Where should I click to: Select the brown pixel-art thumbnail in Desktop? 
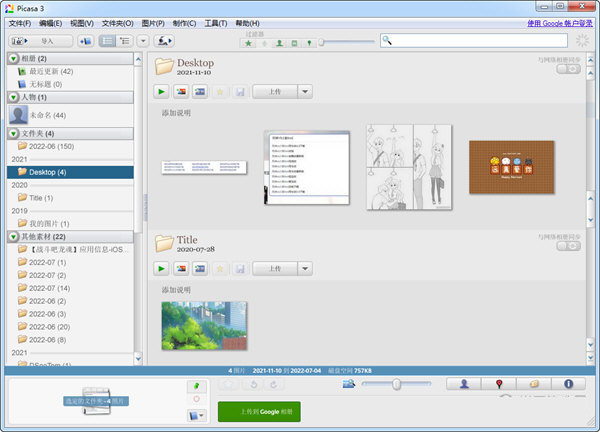[511, 166]
